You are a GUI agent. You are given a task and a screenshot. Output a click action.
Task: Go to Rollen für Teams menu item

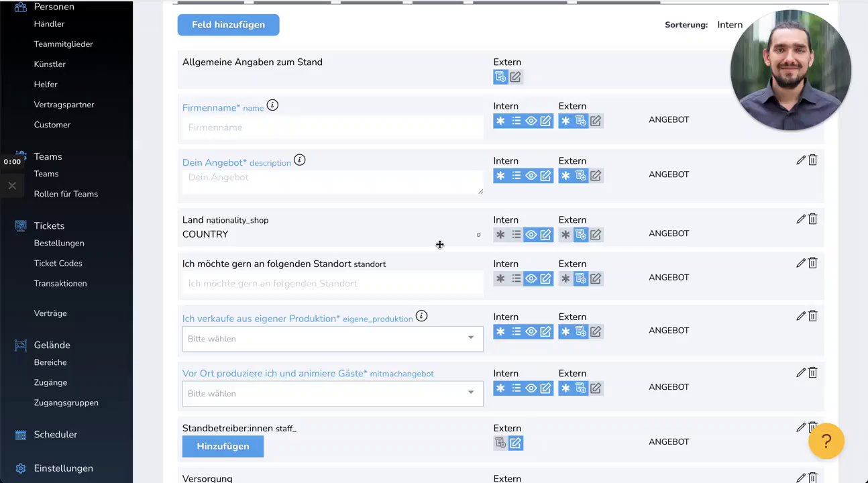tap(66, 194)
